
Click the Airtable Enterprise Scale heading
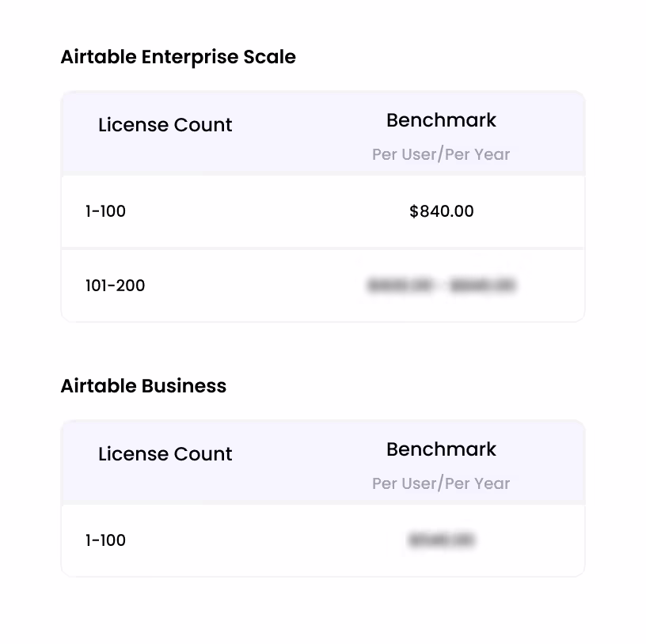coord(178,57)
